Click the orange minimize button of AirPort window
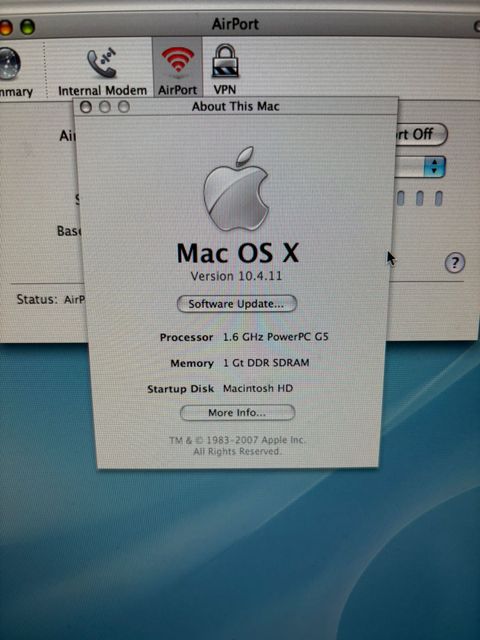Screen dimensions: 480x640 tap(6, 27)
